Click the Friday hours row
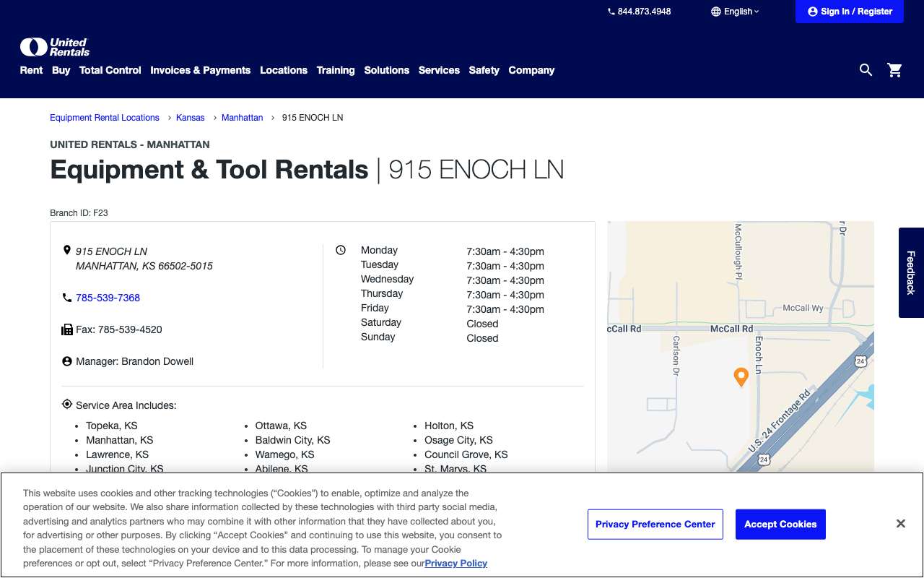This screenshot has height=578, width=924. tap(453, 309)
